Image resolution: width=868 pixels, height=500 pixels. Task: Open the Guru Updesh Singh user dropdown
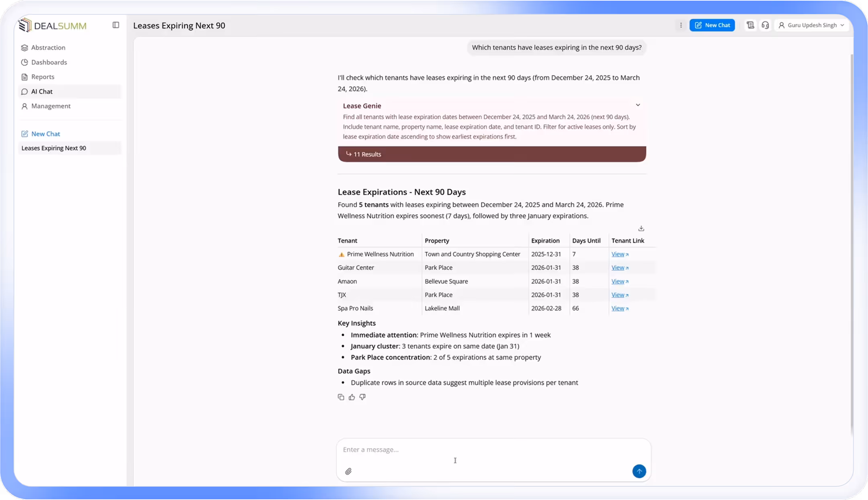click(x=811, y=25)
